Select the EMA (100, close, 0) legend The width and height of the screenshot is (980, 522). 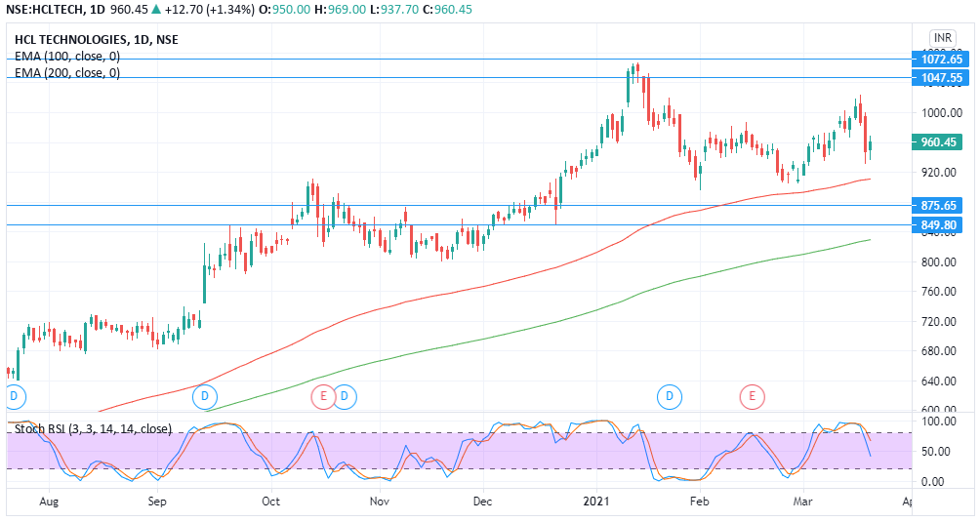tap(67, 57)
